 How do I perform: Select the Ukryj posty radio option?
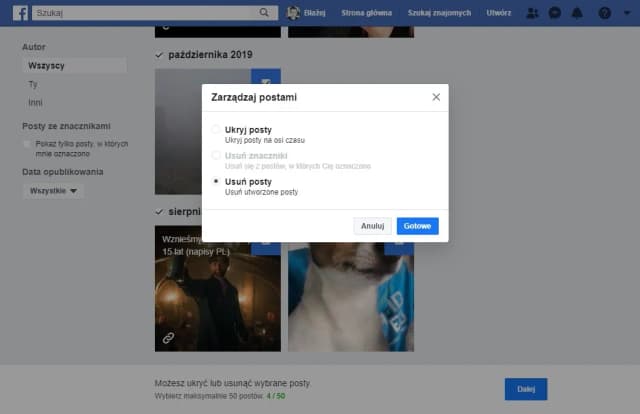click(216, 131)
